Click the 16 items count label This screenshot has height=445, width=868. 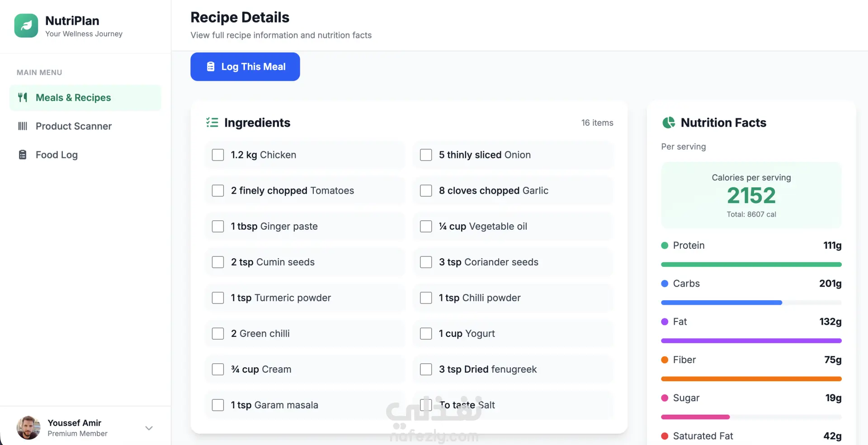pos(597,123)
